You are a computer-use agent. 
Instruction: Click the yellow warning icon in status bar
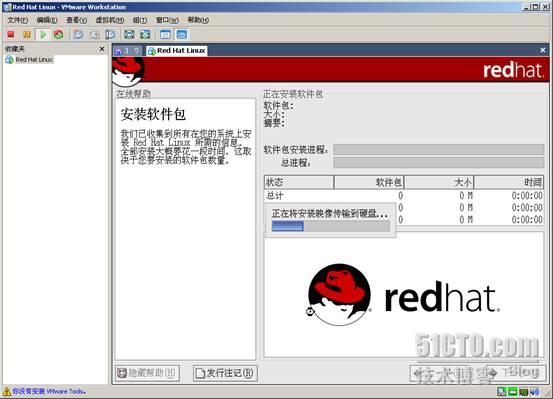point(7,391)
